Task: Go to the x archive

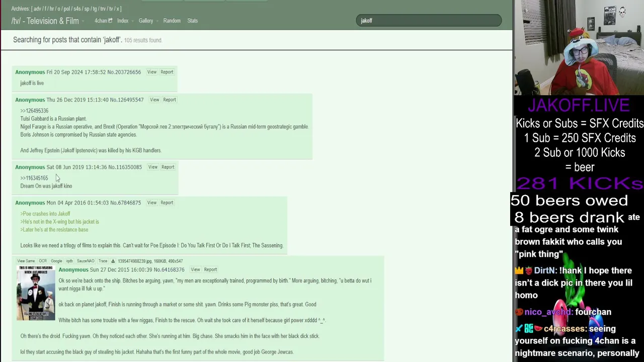Action: pyautogui.click(x=118, y=9)
